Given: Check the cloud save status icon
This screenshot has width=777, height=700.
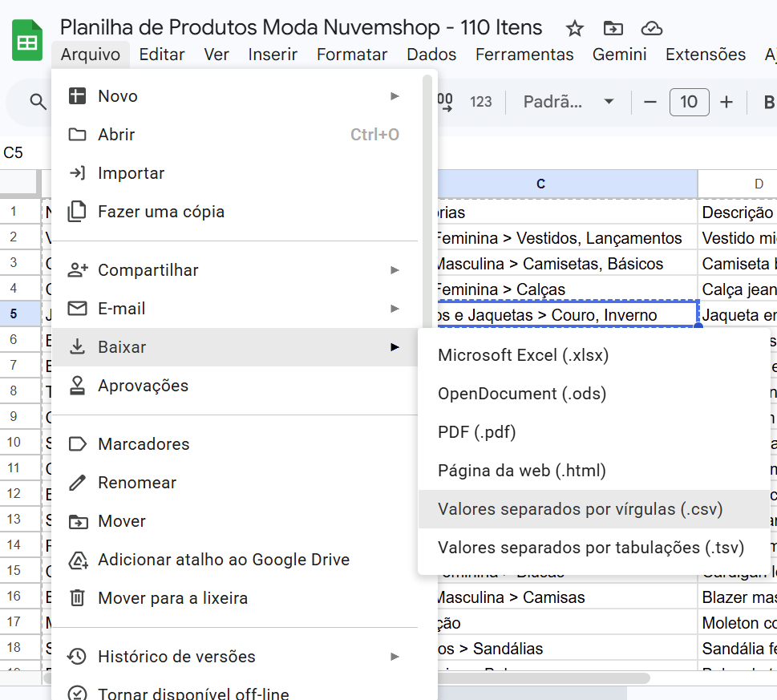Looking at the screenshot, I should coord(651,28).
